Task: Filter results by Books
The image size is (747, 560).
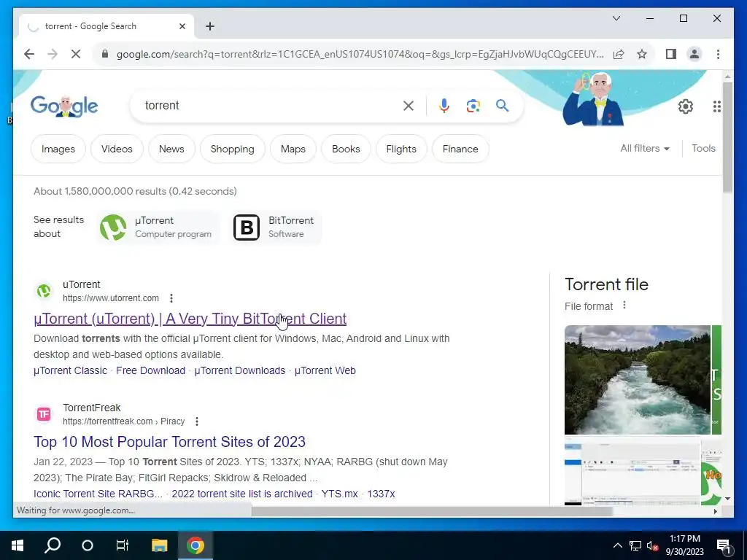Action: click(x=346, y=149)
